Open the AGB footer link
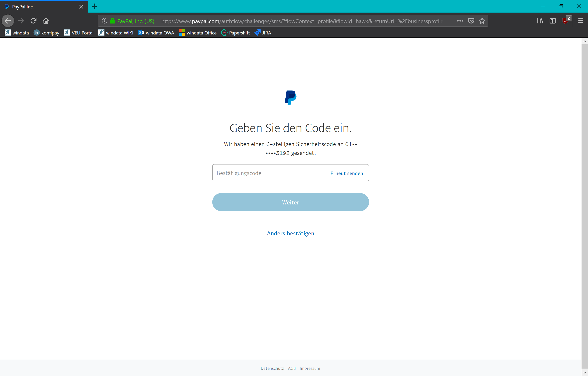 click(292, 368)
